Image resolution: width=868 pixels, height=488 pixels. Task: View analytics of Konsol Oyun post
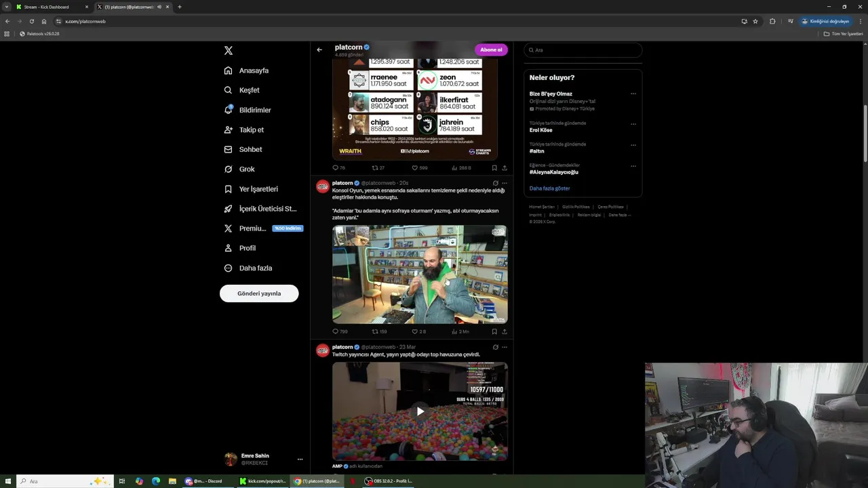click(x=454, y=331)
